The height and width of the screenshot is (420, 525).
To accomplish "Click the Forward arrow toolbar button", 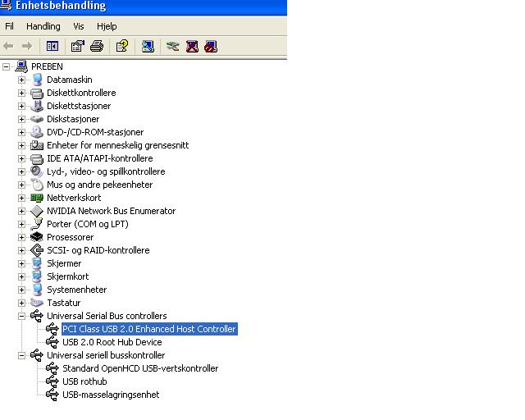I will (x=27, y=46).
